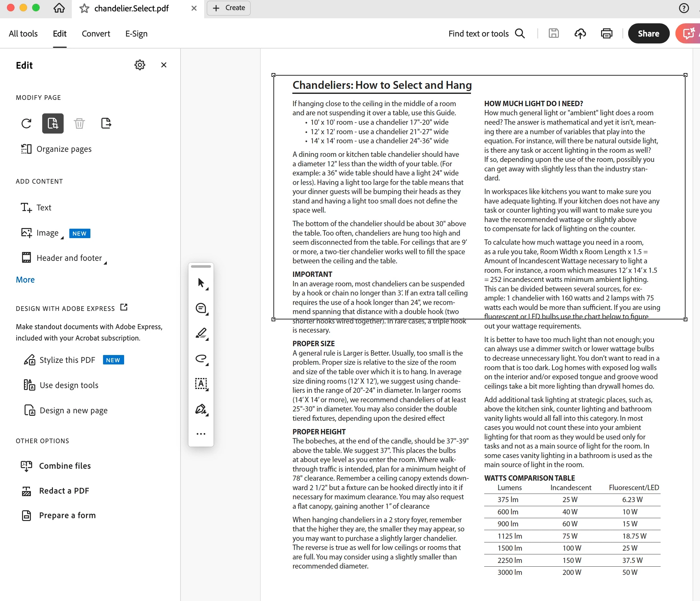Pick the highlighter tool
The width and height of the screenshot is (700, 601).
point(201,334)
